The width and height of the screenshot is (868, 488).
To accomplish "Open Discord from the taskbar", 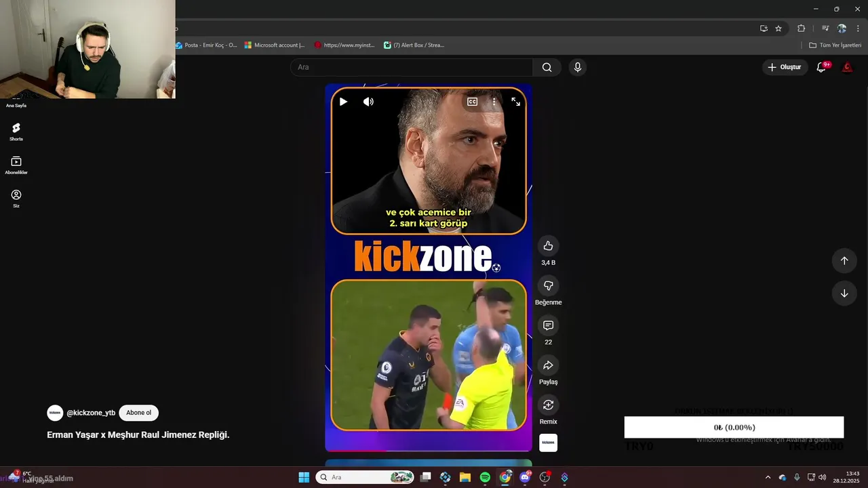I will pos(525,477).
